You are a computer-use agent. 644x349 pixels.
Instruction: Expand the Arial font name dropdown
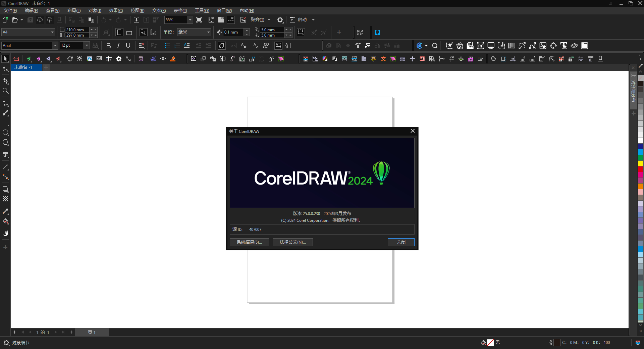click(x=55, y=46)
